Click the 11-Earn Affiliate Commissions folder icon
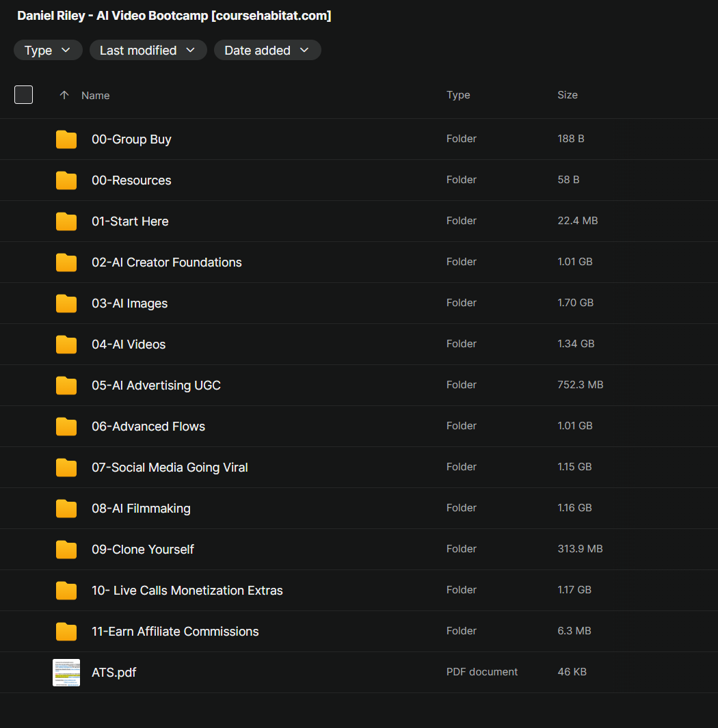Viewport: 718px width, 728px height. click(66, 632)
